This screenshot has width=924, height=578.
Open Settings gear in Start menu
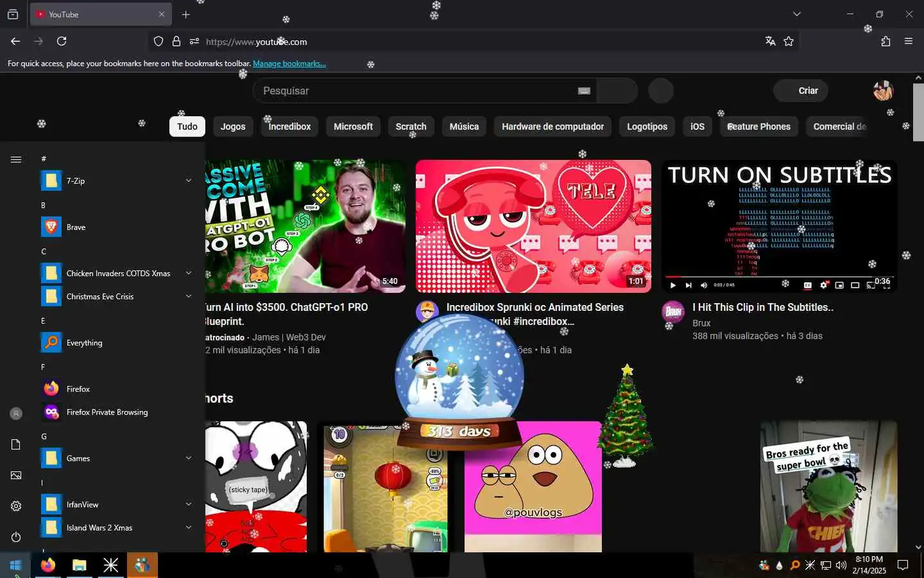coord(16,506)
